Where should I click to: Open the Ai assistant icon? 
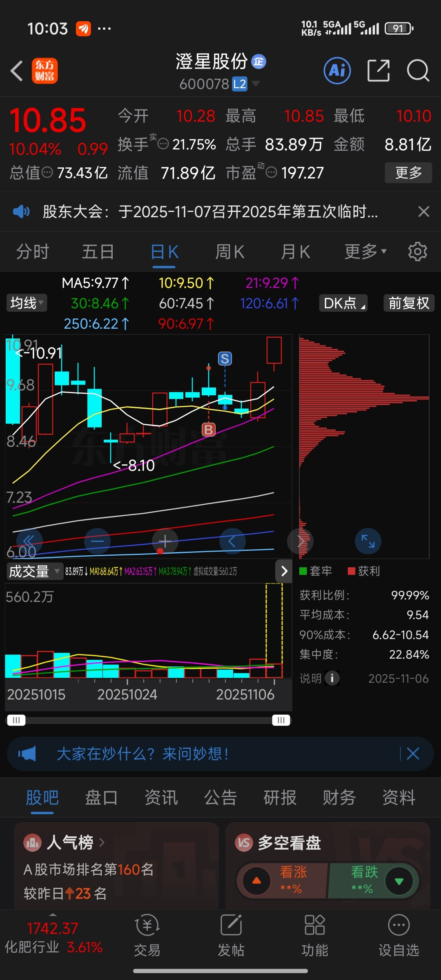point(337,71)
